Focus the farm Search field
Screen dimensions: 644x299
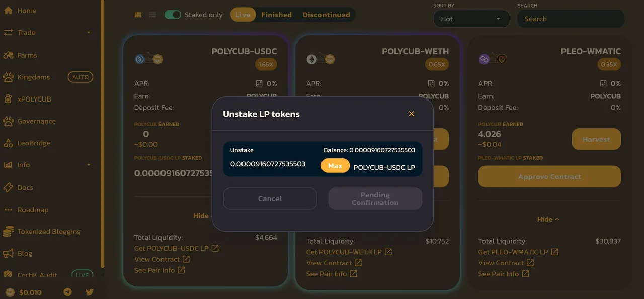point(571,19)
